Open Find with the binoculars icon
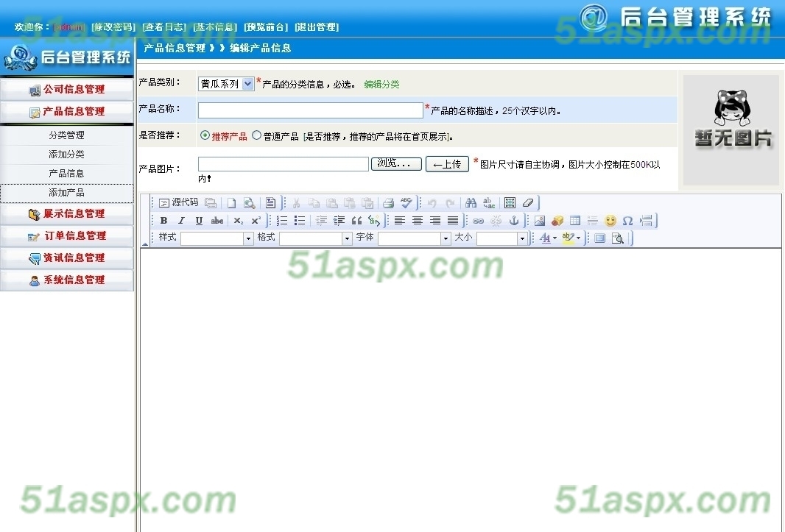785x532 pixels. pyautogui.click(x=471, y=202)
